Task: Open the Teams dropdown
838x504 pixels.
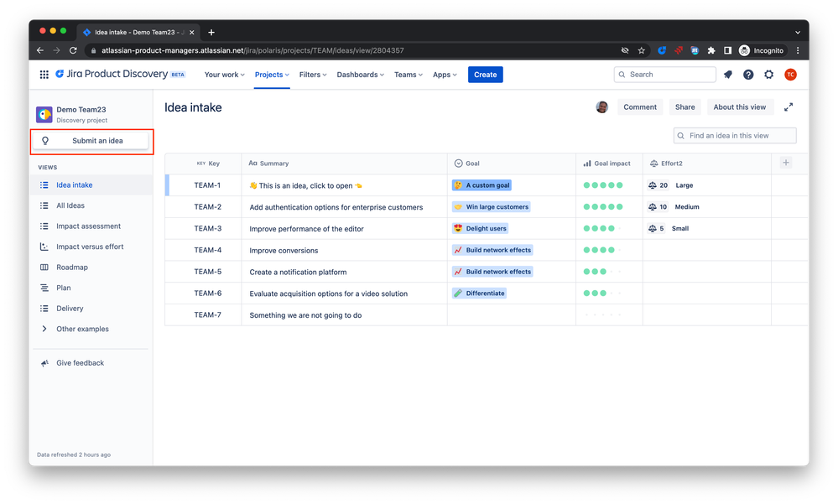Action: coord(409,75)
